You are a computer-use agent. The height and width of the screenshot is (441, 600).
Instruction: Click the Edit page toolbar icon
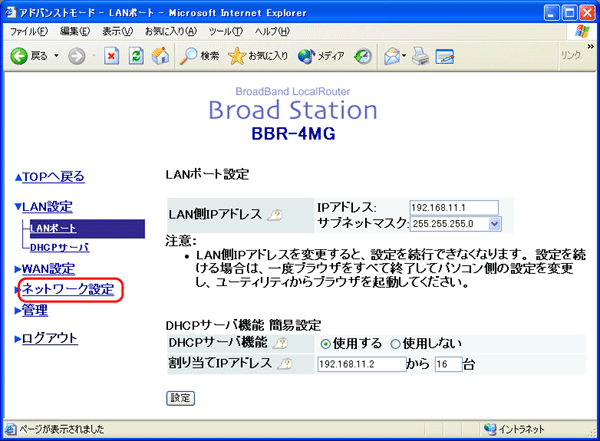pos(444,57)
